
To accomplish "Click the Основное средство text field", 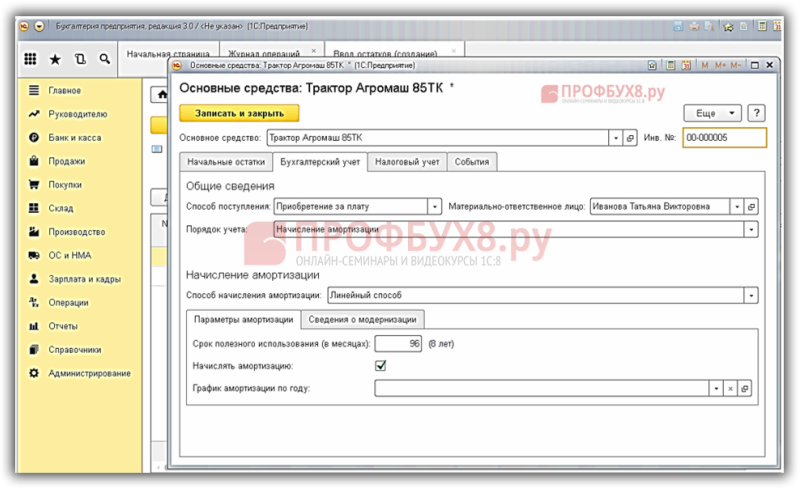I will coord(438,138).
